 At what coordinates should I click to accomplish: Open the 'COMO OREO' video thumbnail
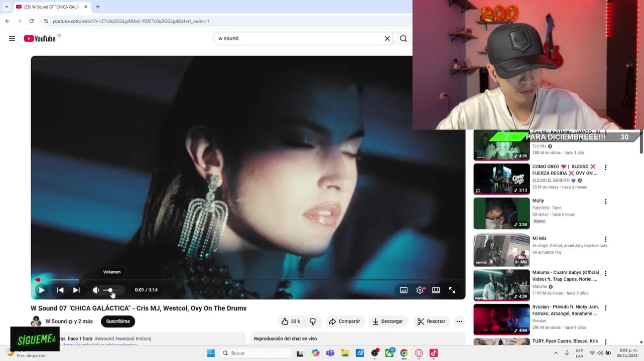[501, 179]
